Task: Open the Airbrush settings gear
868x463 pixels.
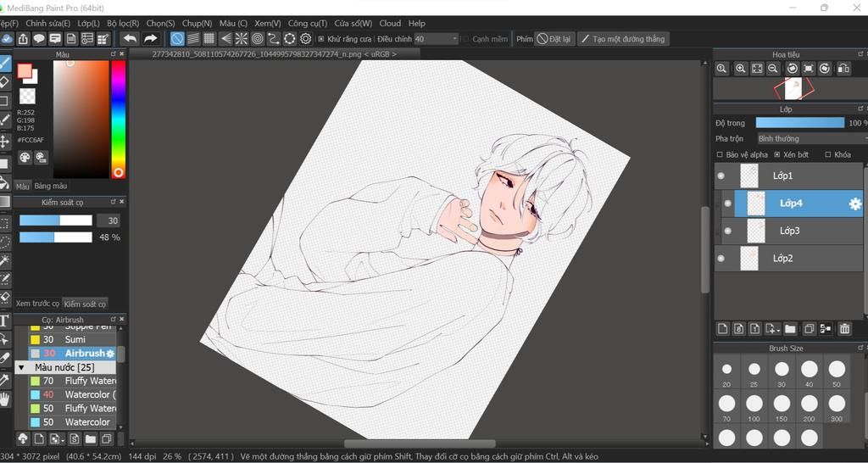Action: click(110, 354)
